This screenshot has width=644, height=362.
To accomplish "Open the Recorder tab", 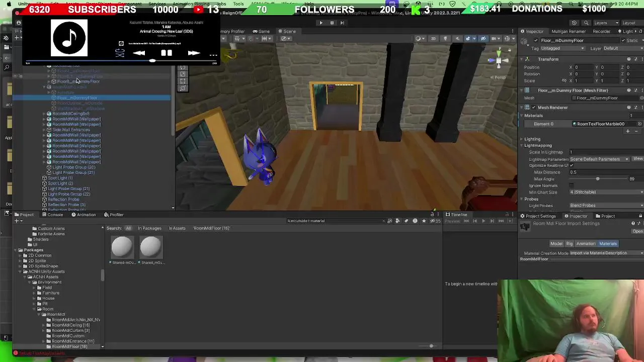I will point(601,31).
